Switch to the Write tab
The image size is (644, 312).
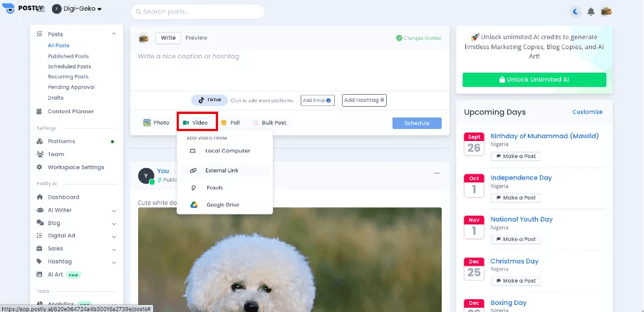pos(168,38)
